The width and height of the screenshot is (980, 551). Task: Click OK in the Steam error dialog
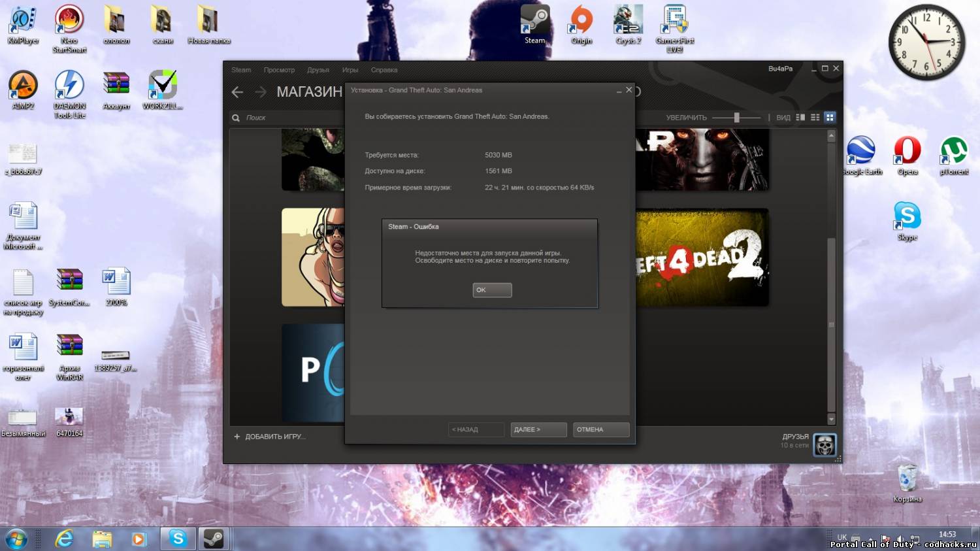[x=492, y=290]
